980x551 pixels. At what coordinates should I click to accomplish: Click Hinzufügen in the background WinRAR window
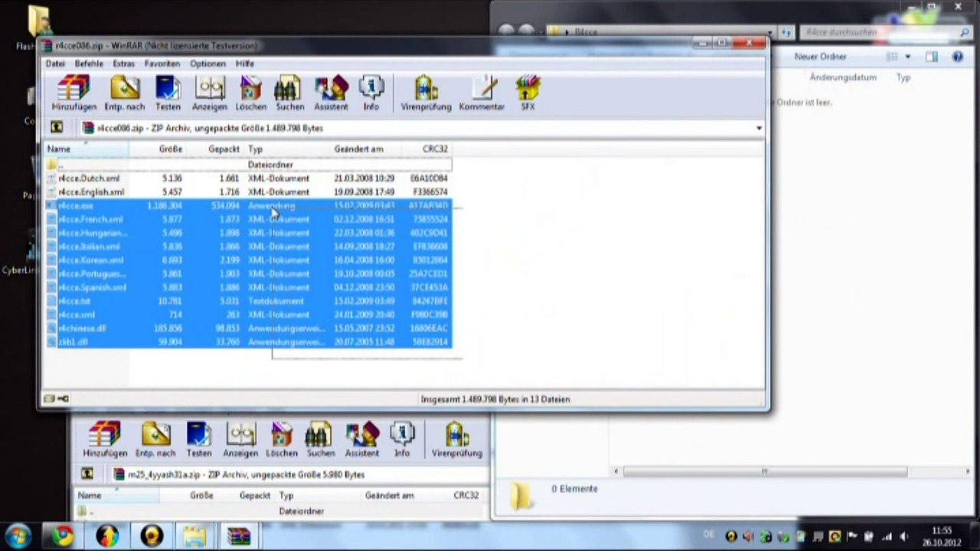point(104,439)
